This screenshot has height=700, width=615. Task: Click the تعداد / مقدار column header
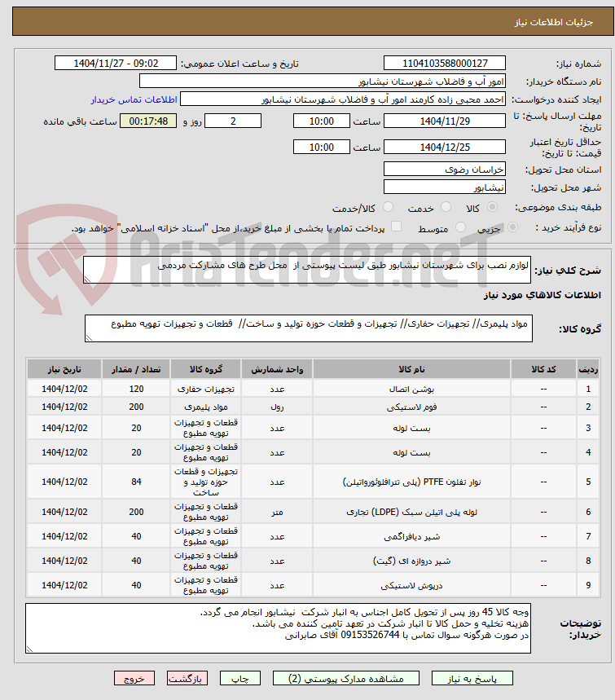click(136, 369)
